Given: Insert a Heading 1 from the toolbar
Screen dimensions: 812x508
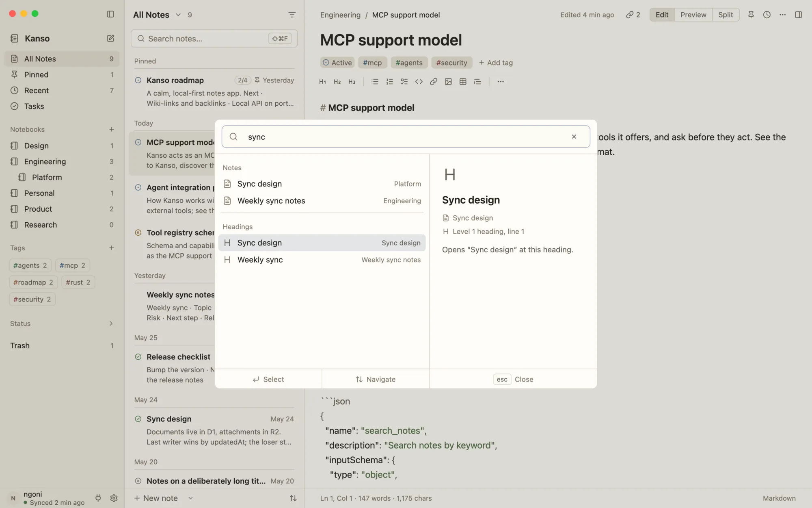Looking at the screenshot, I should pos(323,82).
